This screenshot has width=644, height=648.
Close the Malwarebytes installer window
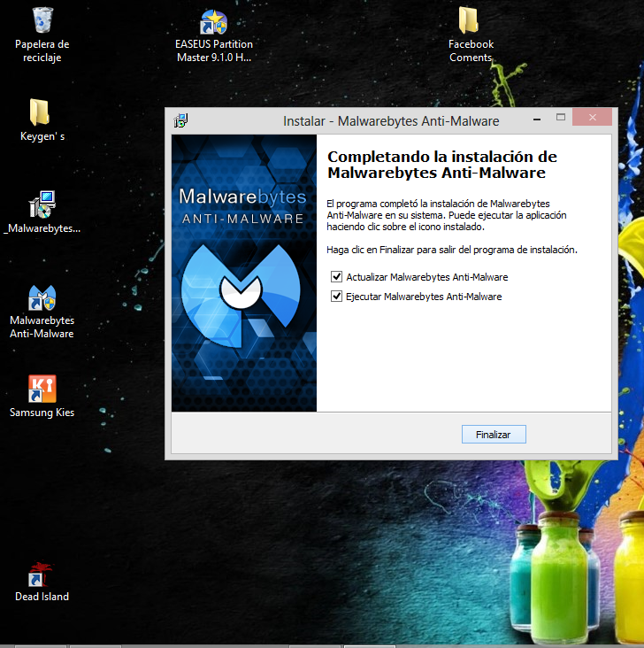[x=592, y=118]
